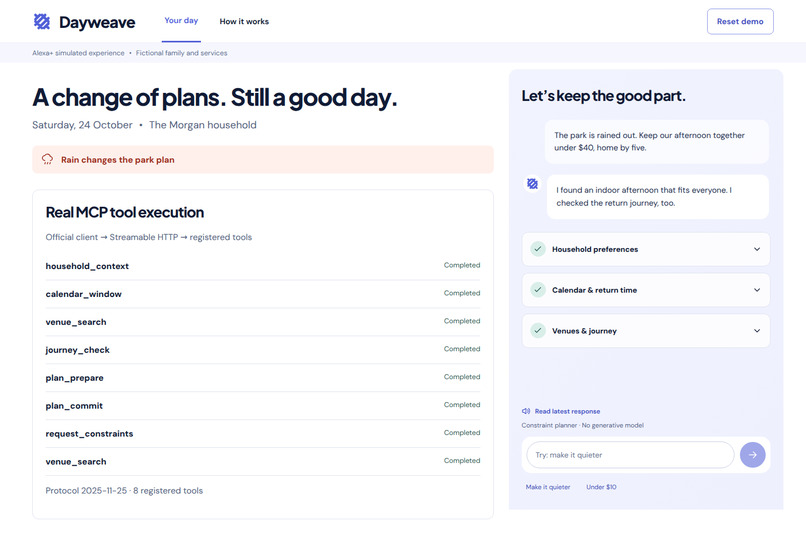
Task: Click Completed status for request_constraints
Action: tap(462, 433)
